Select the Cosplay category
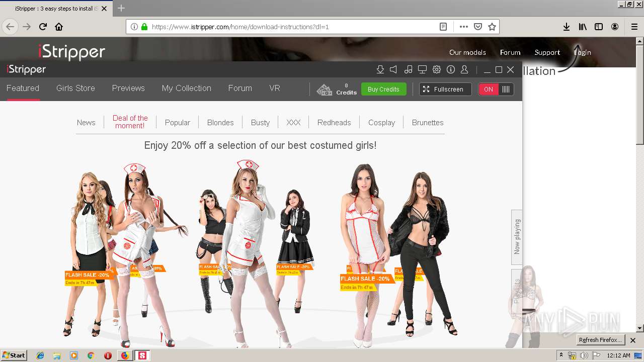Screen dimensions: 644x362 pyautogui.click(x=381, y=122)
